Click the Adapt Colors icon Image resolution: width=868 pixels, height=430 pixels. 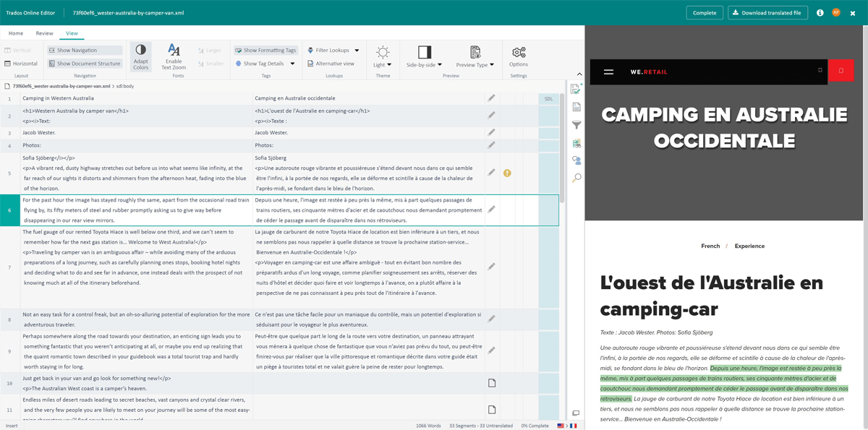pos(140,56)
